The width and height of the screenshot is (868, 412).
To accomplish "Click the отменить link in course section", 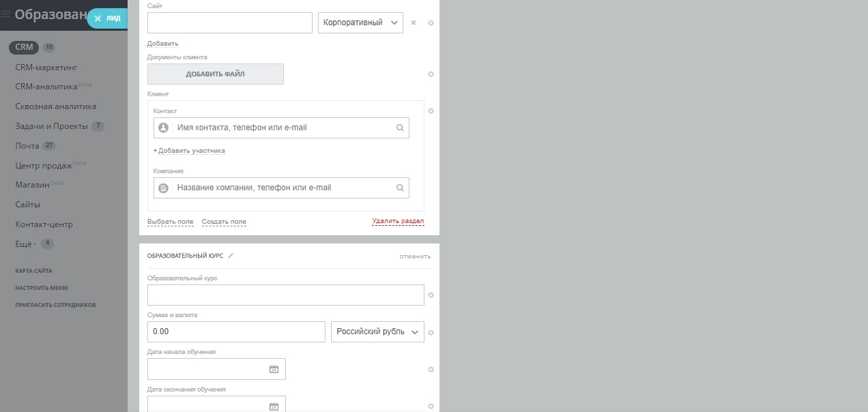I will point(415,256).
